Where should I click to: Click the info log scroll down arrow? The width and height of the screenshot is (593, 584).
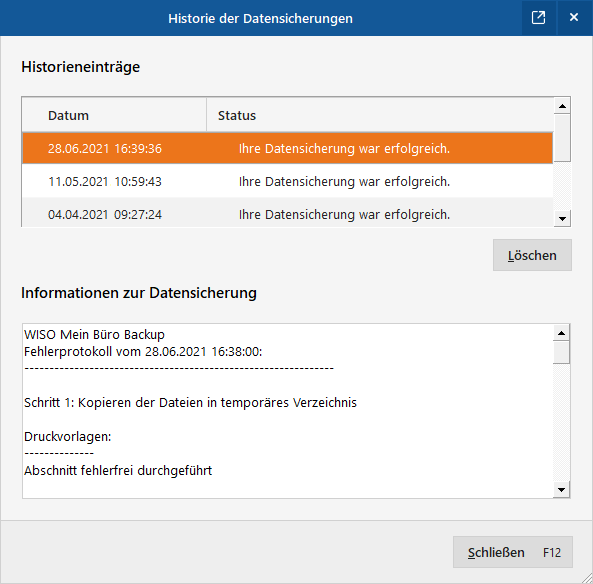tap(561, 490)
